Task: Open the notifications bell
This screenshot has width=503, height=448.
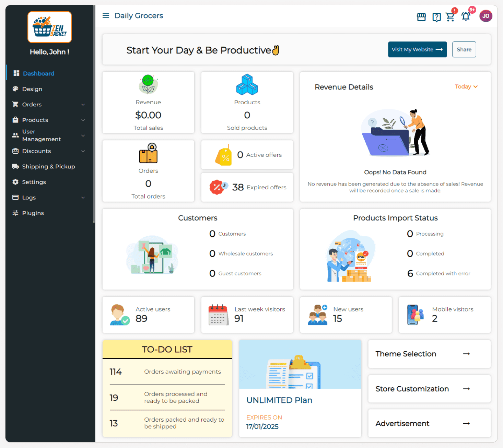Action: click(466, 16)
